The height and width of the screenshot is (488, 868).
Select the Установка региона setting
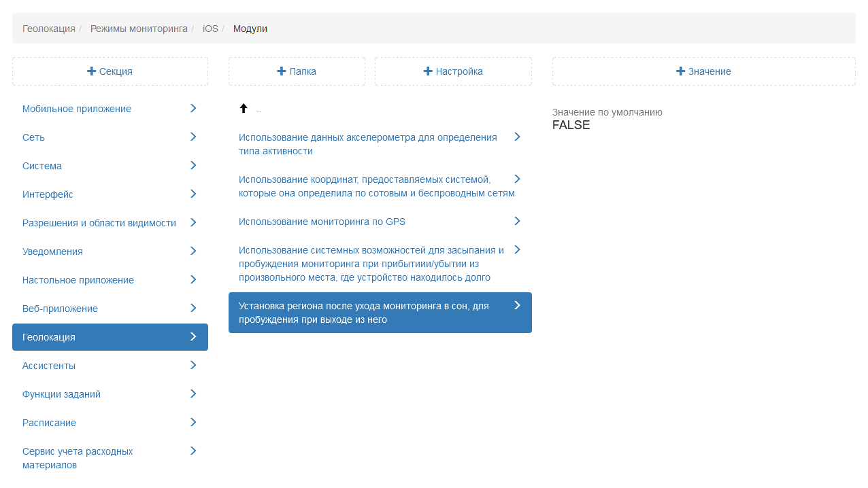point(364,313)
